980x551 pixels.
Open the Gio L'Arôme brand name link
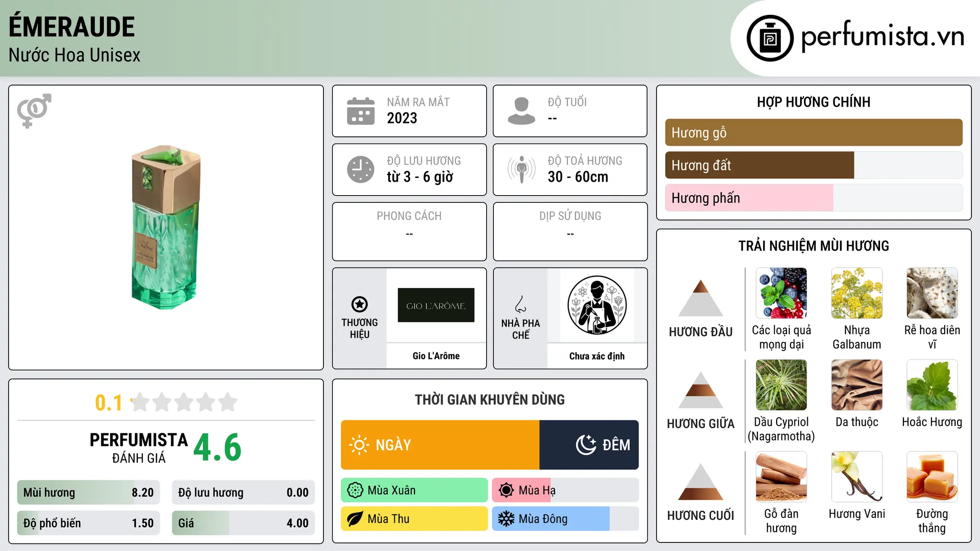436,356
